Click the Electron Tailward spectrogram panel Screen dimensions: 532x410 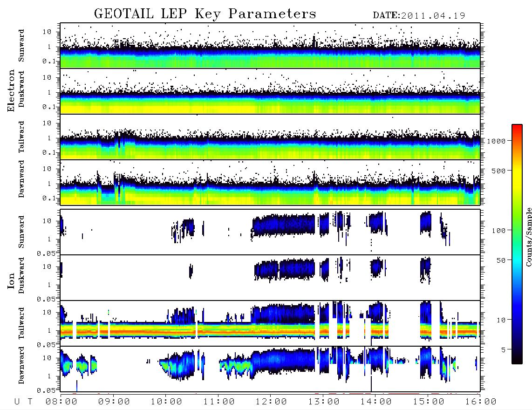[270, 137]
